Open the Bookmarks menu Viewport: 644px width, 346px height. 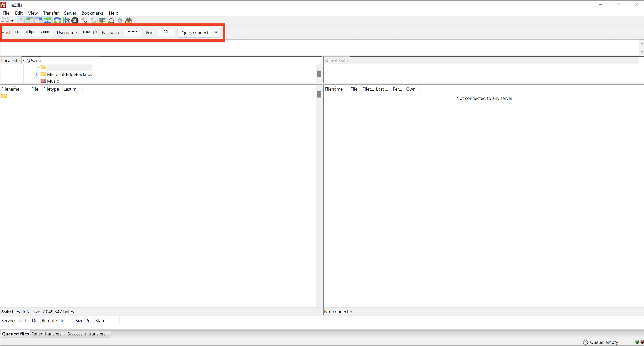click(x=92, y=13)
